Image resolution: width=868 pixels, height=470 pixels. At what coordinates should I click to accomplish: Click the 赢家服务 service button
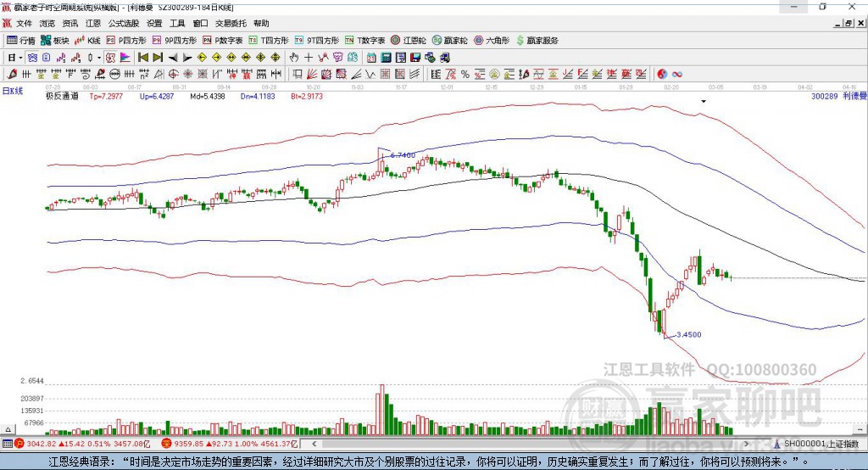tap(537, 41)
